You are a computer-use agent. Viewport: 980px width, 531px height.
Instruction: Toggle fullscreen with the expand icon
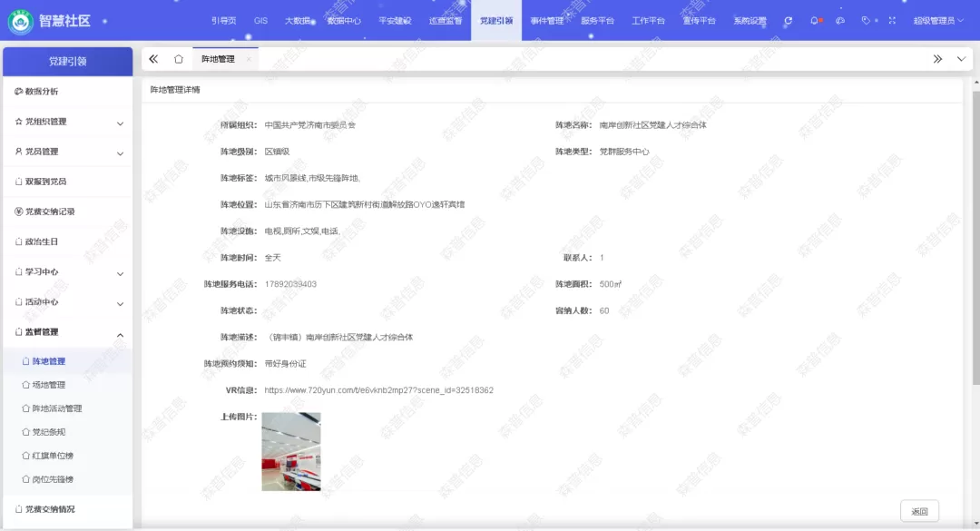tap(892, 21)
